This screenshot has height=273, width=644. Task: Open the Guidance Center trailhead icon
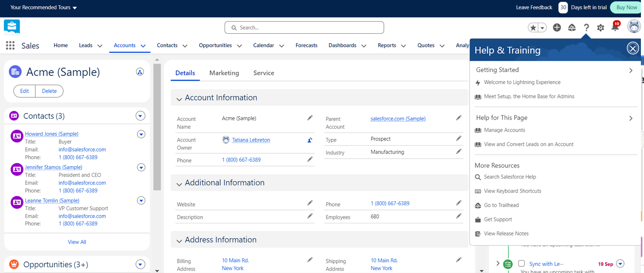572,27
